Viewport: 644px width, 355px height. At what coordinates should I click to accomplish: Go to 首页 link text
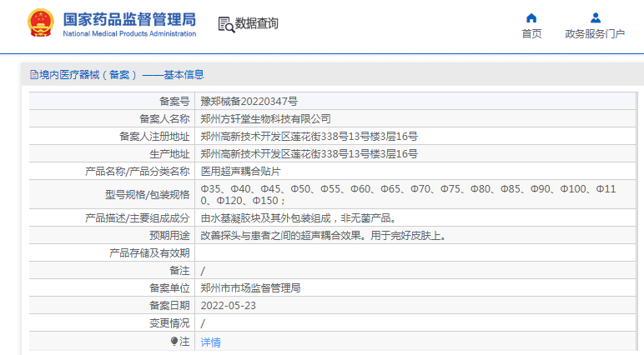[x=531, y=33]
